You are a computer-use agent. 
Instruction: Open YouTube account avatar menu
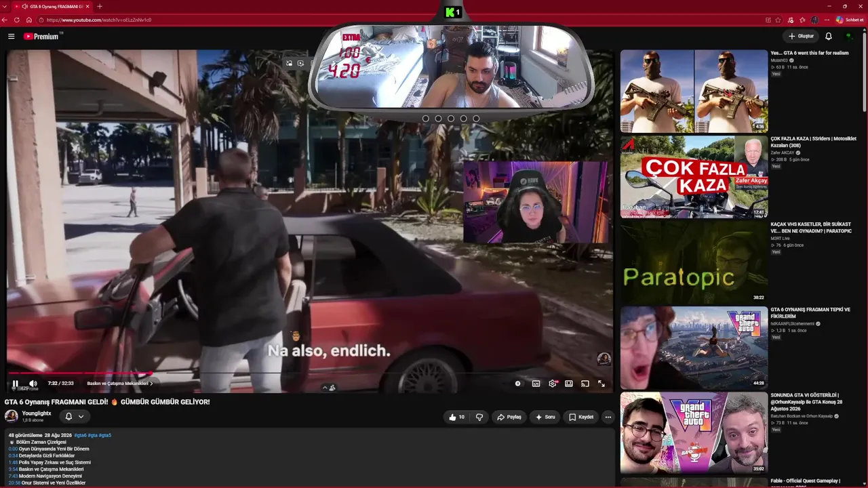[x=849, y=36]
